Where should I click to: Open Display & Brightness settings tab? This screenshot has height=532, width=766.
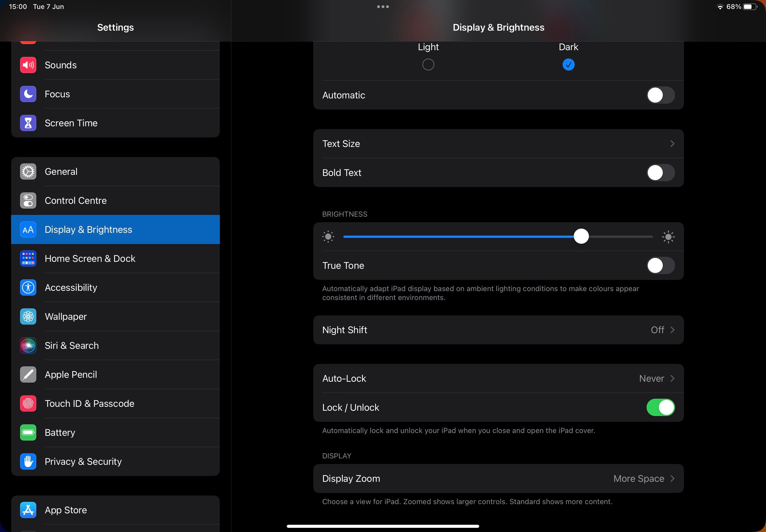tap(115, 229)
